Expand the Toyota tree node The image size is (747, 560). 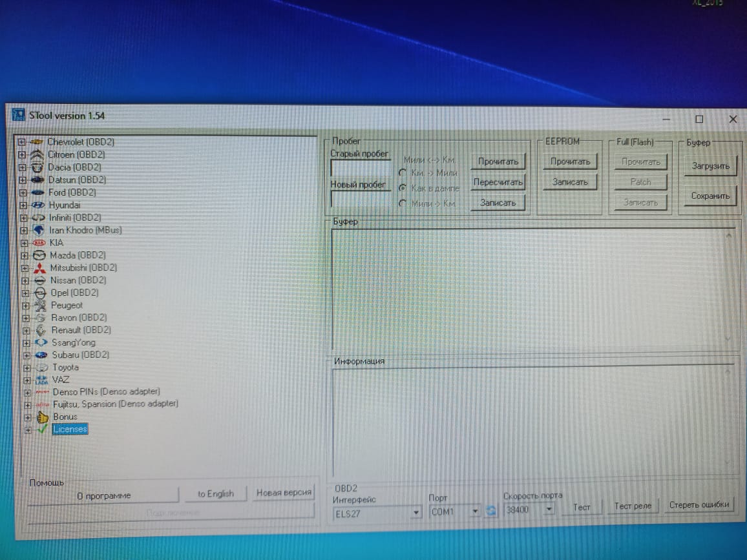[26, 368]
